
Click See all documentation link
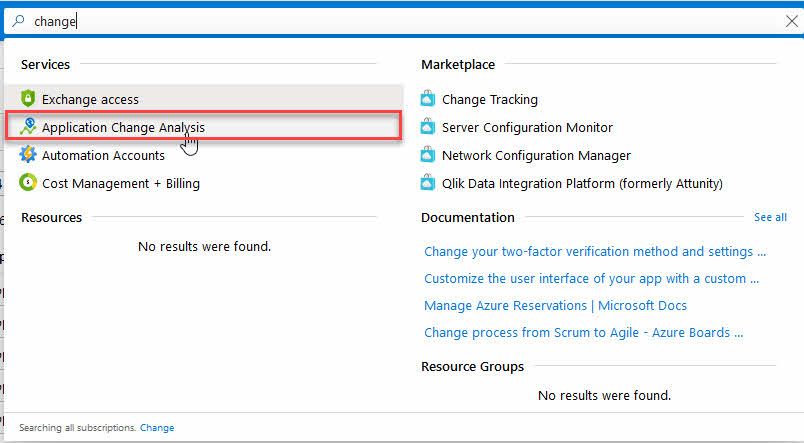770,217
